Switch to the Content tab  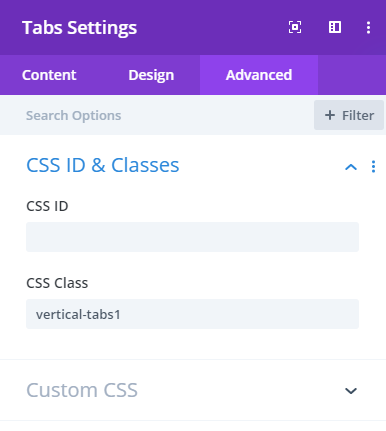click(49, 75)
